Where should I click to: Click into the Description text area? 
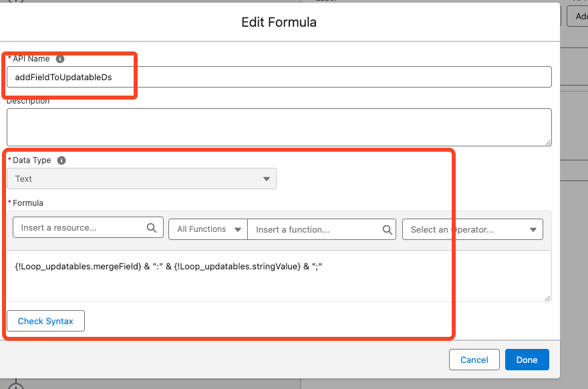tap(279, 127)
